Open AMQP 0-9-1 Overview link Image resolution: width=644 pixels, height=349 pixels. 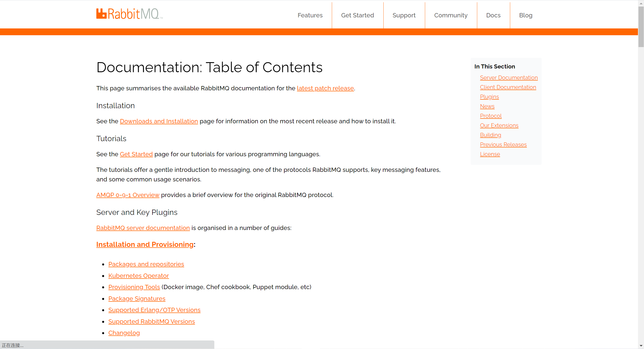tap(128, 195)
